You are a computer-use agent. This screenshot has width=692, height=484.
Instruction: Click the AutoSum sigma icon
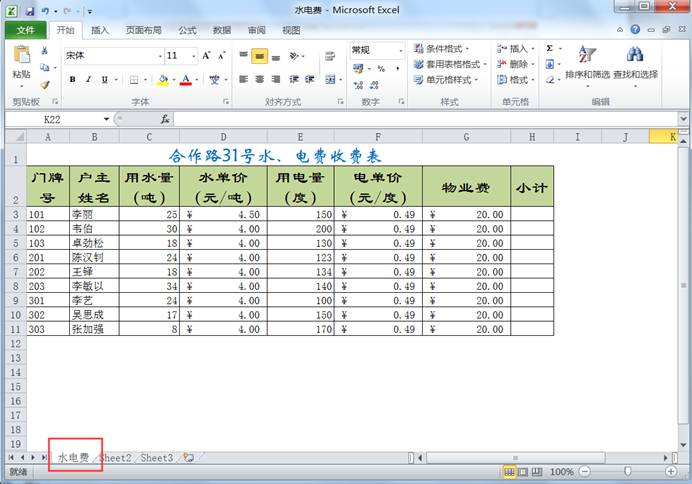[550, 48]
